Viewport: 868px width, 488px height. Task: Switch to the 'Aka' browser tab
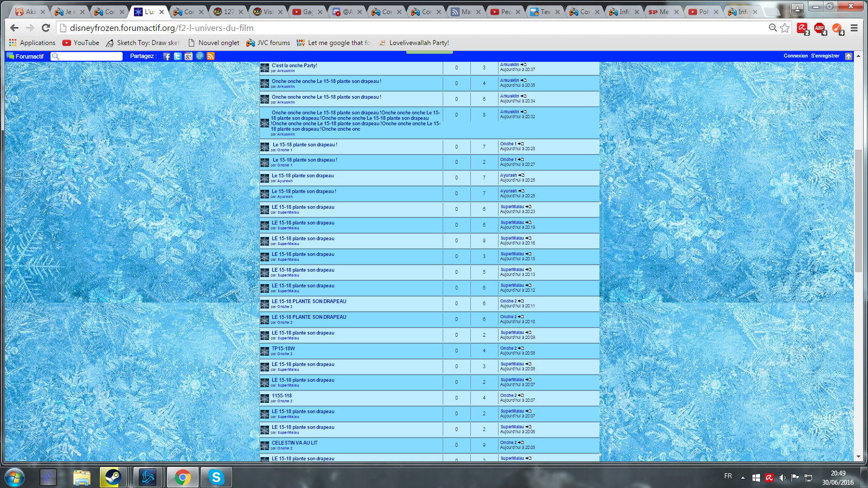pos(31,11)
